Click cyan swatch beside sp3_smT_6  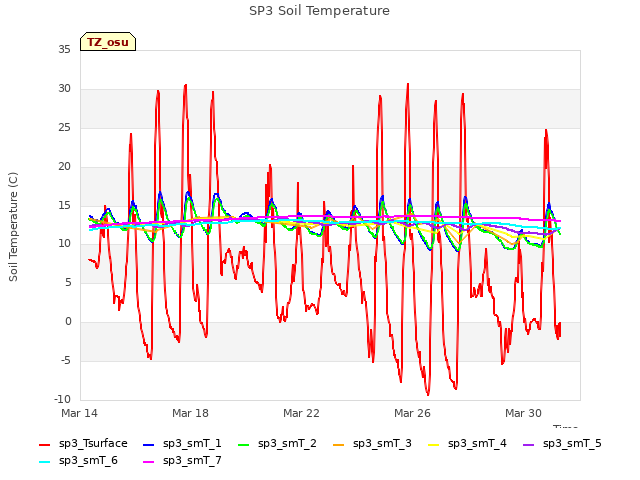[44, 462]
